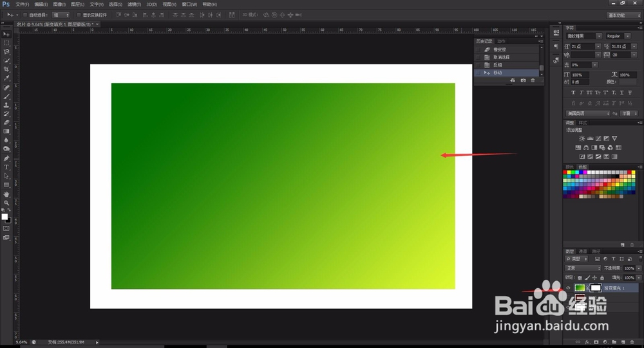
Task: Open tracking dropdown showing -20
Action: [x=634, y=55]
